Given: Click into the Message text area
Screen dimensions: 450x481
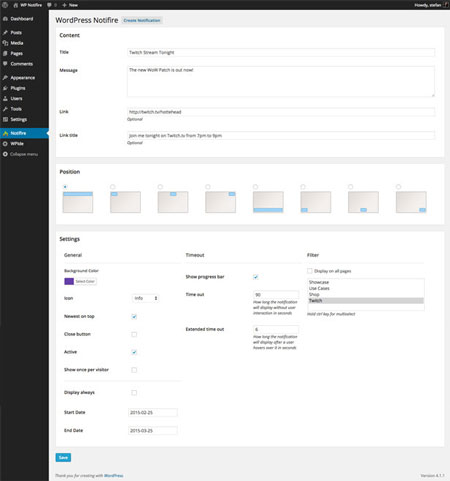Looking at the screenshot, I should pyautogui.click(x=281, y=82).
